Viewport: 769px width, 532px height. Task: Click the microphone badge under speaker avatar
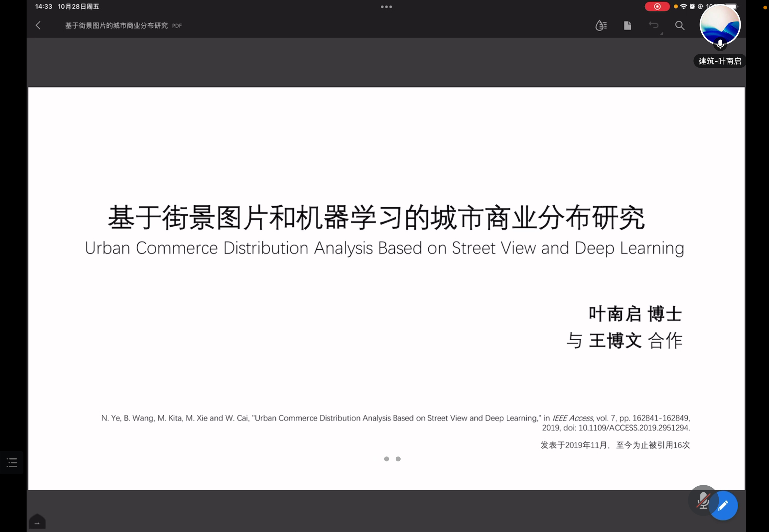(x=720, y=44)
